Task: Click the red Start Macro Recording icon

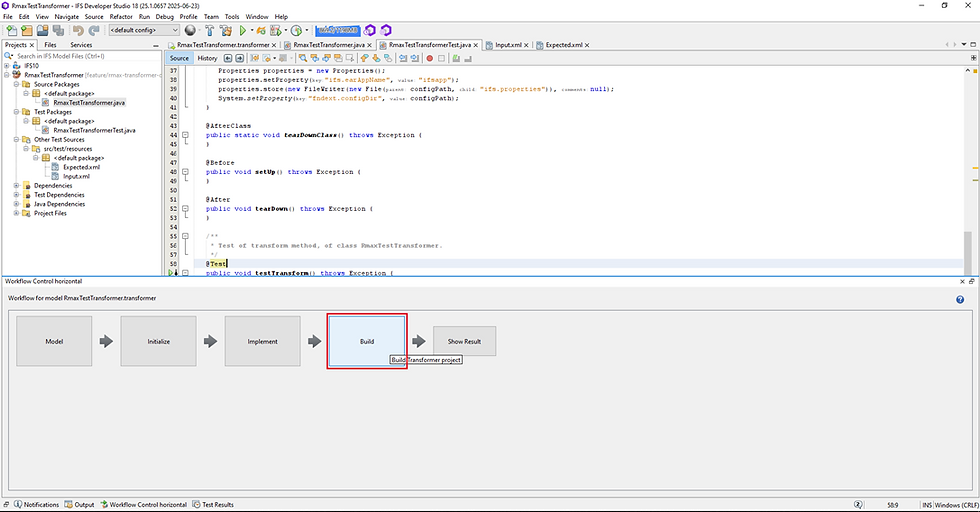Action: pos(429,58)
